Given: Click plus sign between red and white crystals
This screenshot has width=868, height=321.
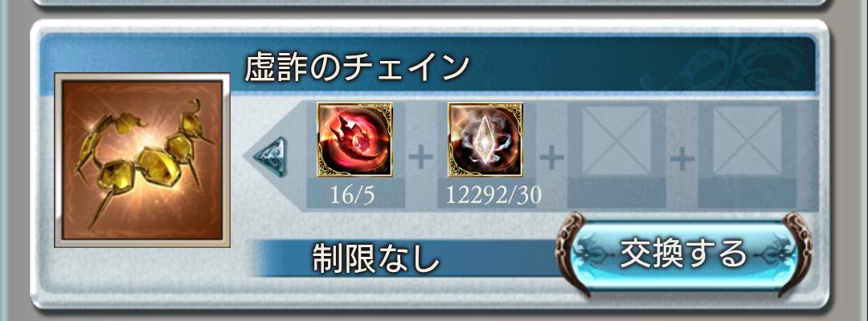Looking at the screenshot, I should pos(420,159).
